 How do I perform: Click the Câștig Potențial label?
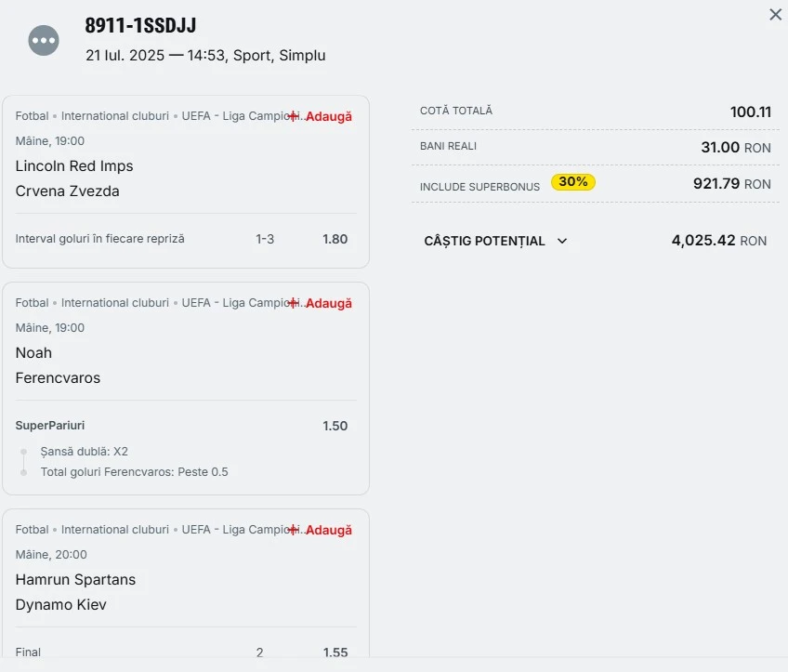click(x=484, y=242)
